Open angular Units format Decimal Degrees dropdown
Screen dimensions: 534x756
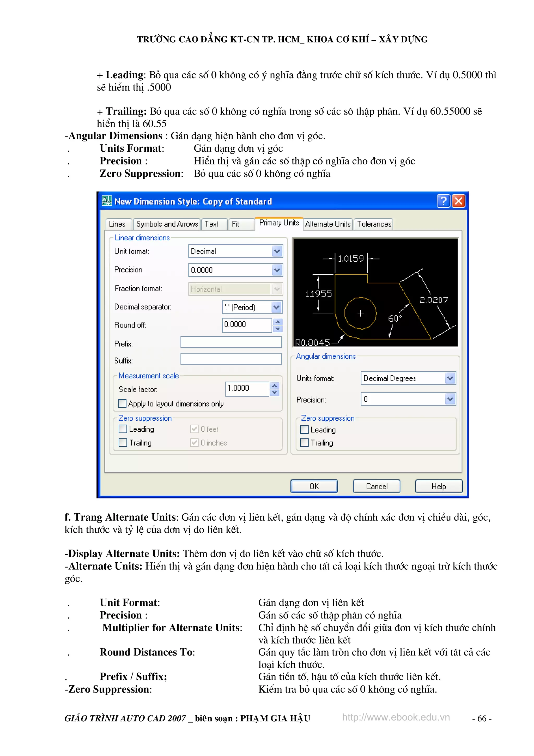[450, 378]
